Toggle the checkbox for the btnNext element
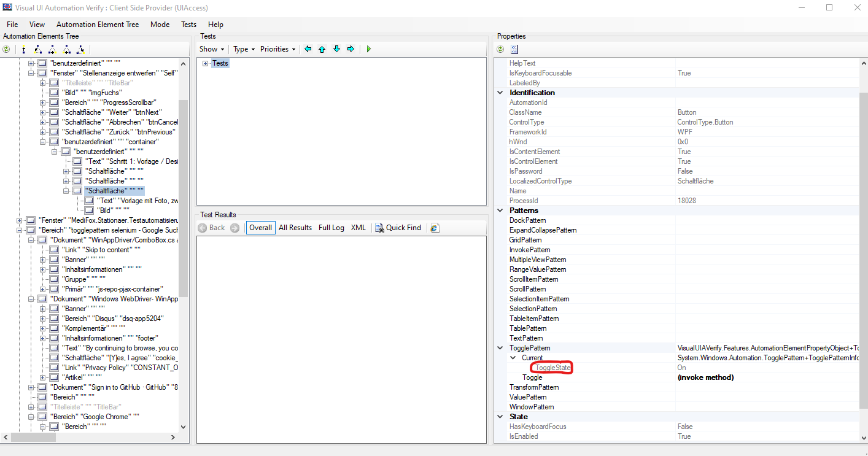868x456 pixels. (53, 112)
